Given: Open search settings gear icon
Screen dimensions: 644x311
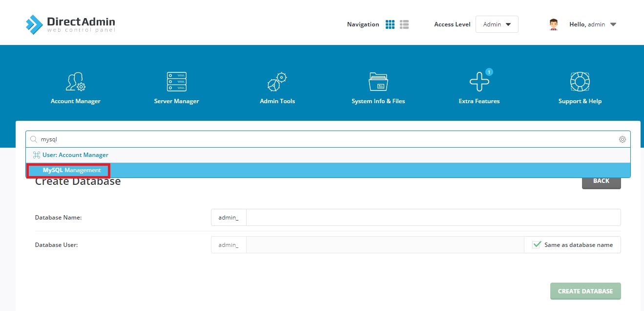Looking at the screenshot, I should [623, 139].
